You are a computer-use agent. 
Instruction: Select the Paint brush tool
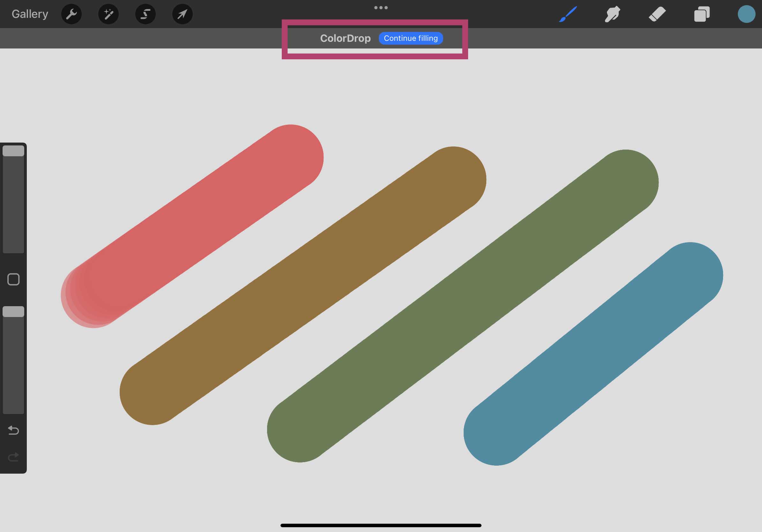(x=568, y=14)
